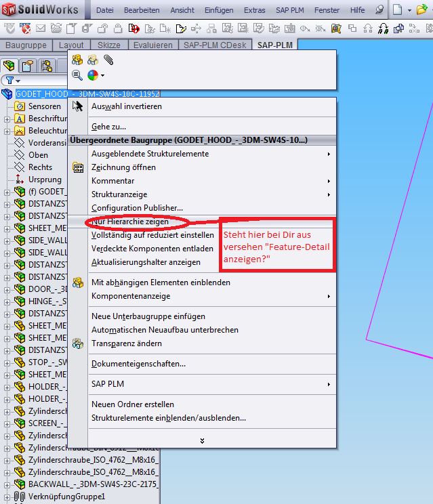Switch to the Evaluieren tab

pyautogui.click(x=153, y=45)
